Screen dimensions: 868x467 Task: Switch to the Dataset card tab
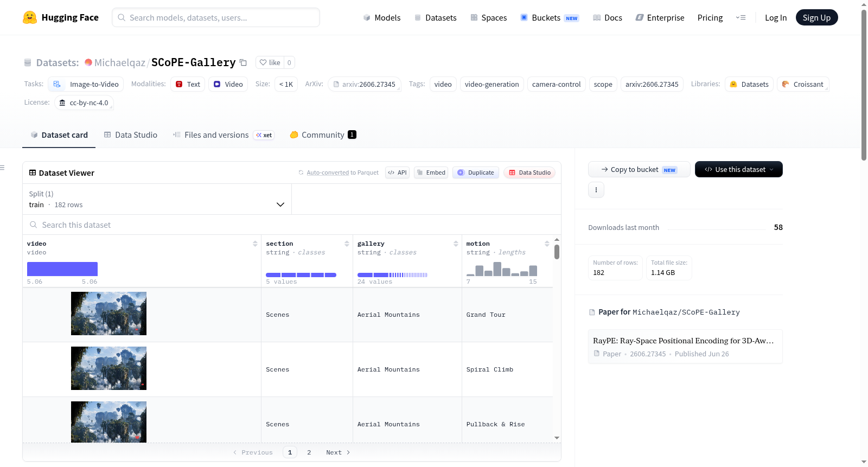pyautogui.click(x=59, y=135)
